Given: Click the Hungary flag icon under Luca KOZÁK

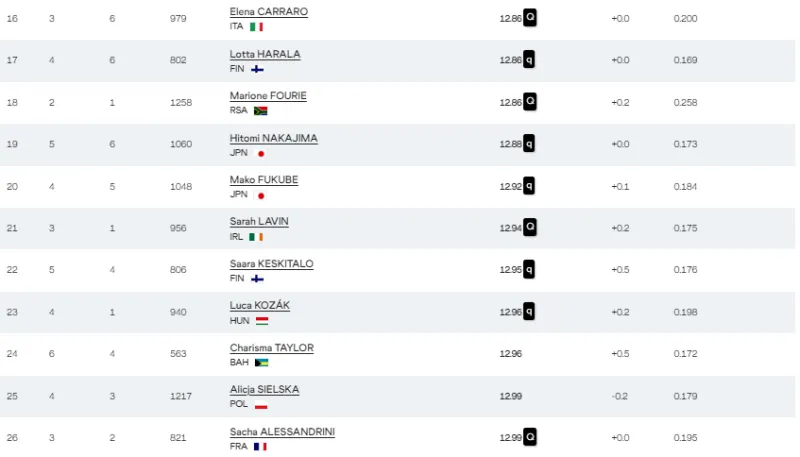Looking at the screenshot, I should (x=262, y=321).
